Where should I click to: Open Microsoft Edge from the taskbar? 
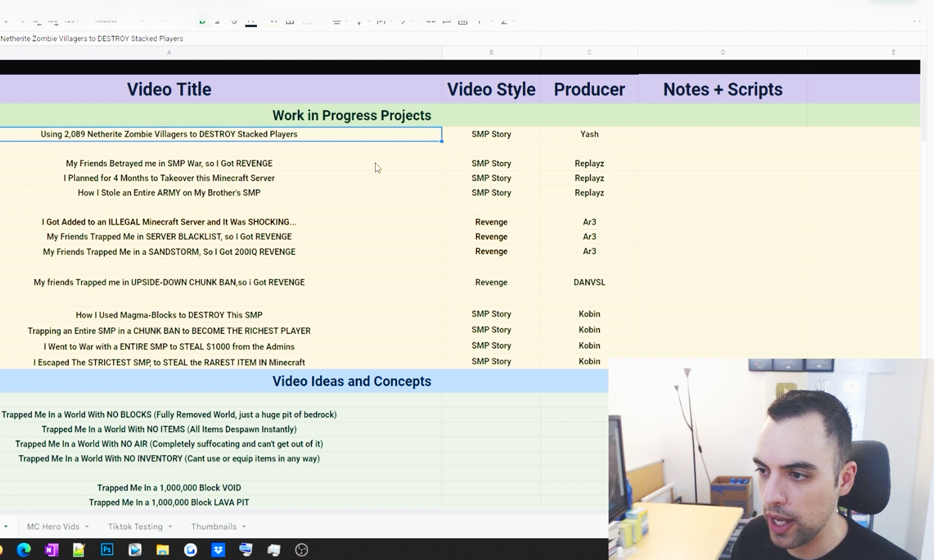(24, 550)
